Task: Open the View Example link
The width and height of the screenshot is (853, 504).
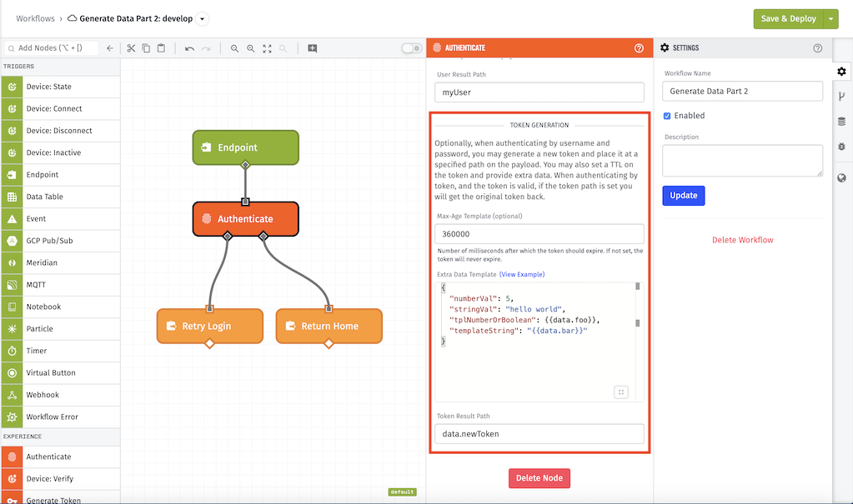Action: point(521,274)
